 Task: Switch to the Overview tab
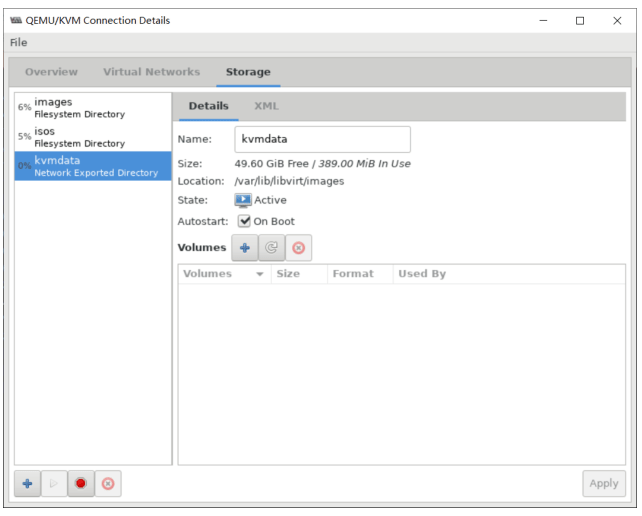(51, 72)
